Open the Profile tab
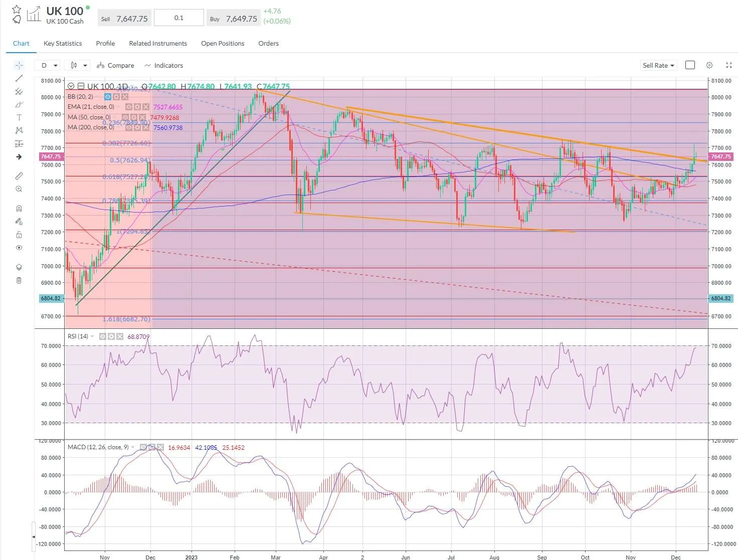Screen dimensions: 738x560 pyautogui.click(x=105, y=43)
